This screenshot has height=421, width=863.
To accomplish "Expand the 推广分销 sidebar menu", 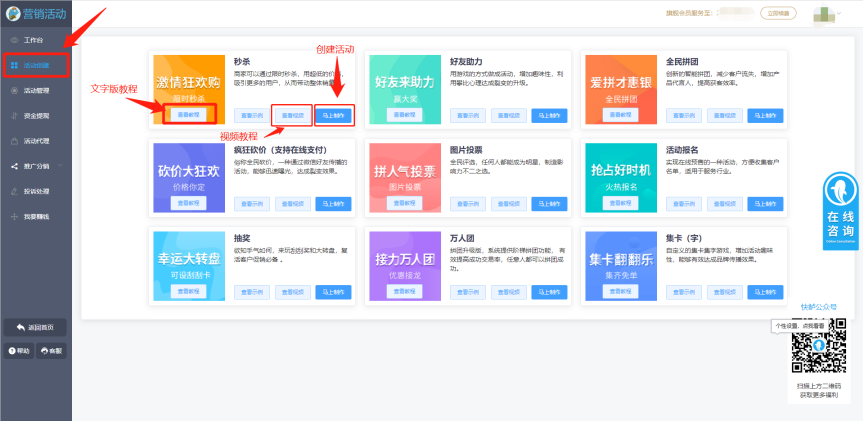I will click(36, 166).
